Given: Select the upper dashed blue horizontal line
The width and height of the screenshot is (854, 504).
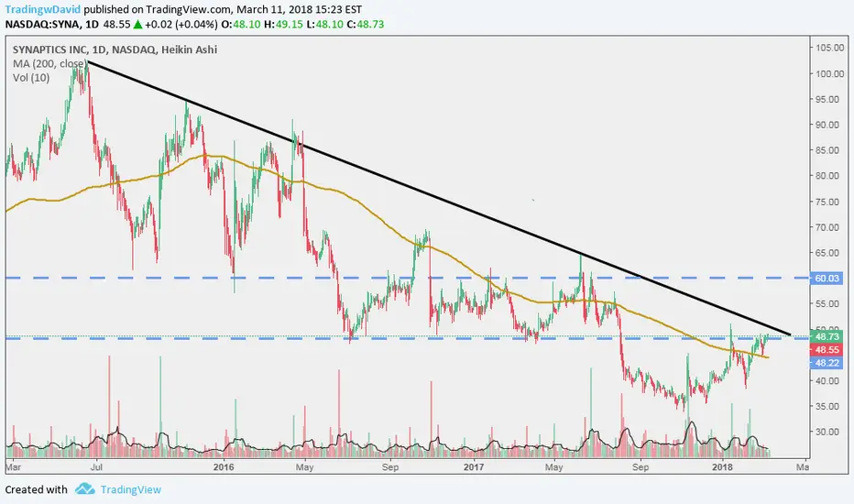Looking at the screenshot, I should [408, 278].
